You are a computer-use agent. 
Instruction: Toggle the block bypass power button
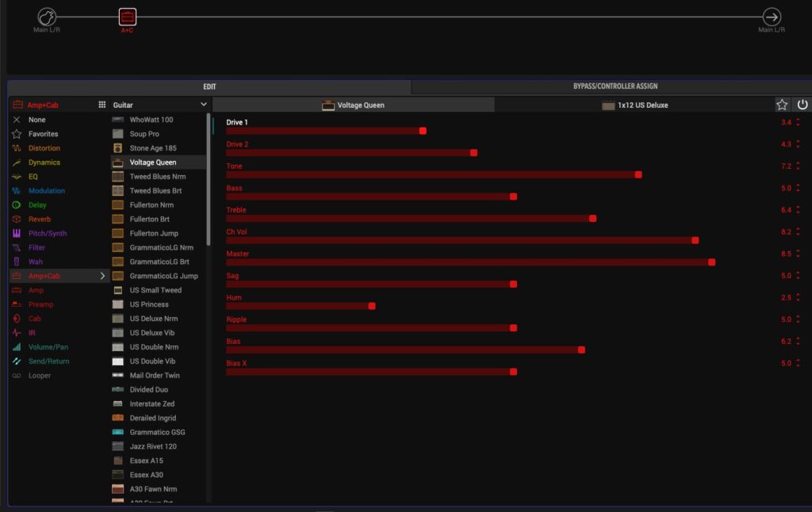[x=802, y=105]
